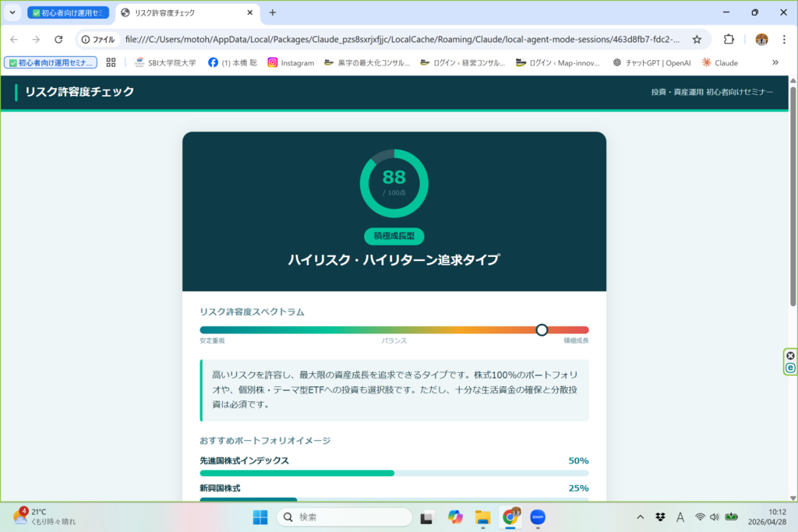Open the Chrome extensions puzzle icon
The image size is (798, 532).
(x=729, y=39)
